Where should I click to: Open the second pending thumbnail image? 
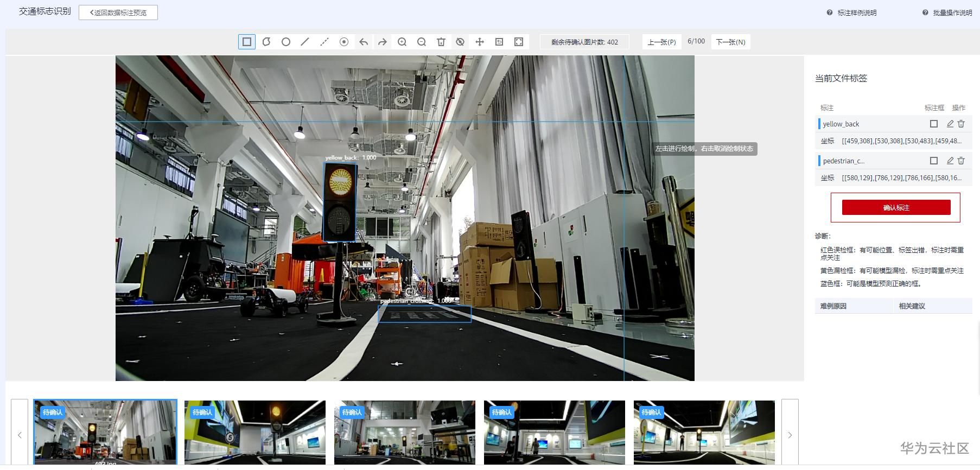pos(255,433)
